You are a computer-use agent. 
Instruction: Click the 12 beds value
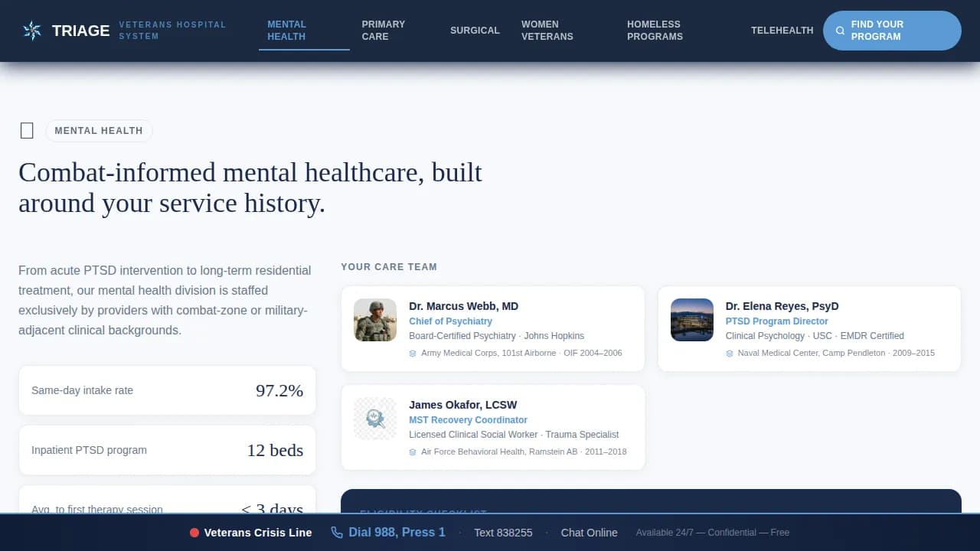275,450
